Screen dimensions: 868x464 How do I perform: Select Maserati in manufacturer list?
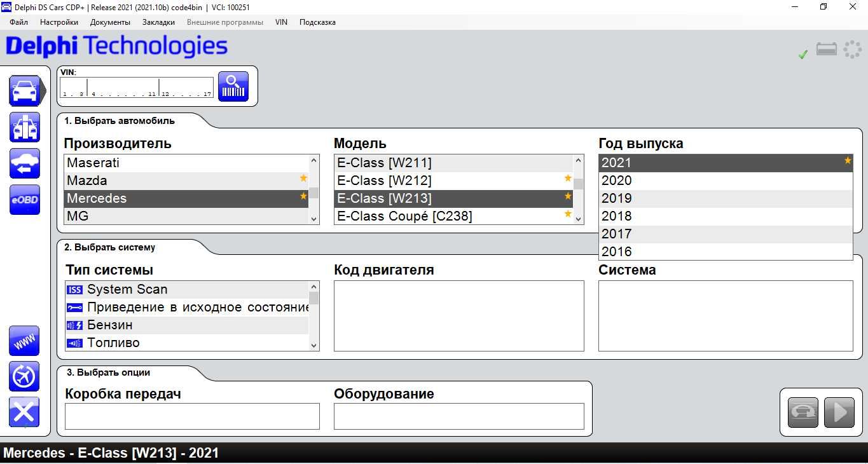coord(186,163)
